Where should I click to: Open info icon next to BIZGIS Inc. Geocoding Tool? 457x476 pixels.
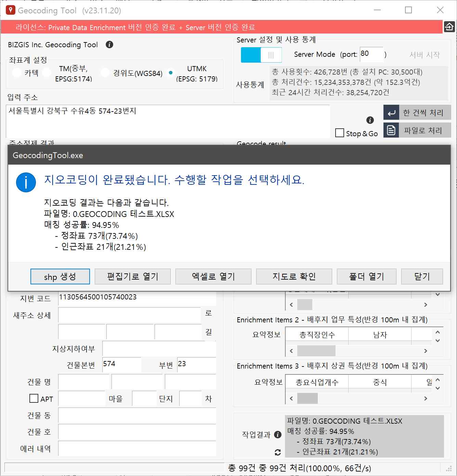pos(109,44)
